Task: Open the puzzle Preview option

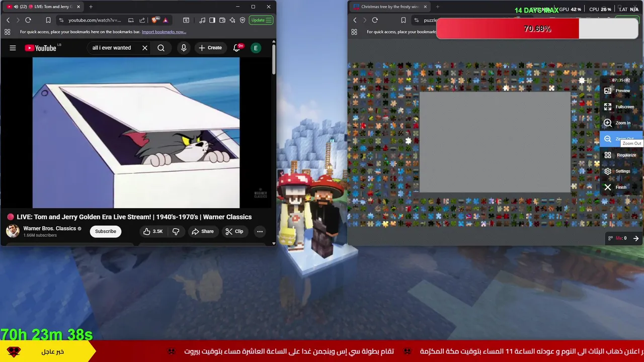Action: 621,90
